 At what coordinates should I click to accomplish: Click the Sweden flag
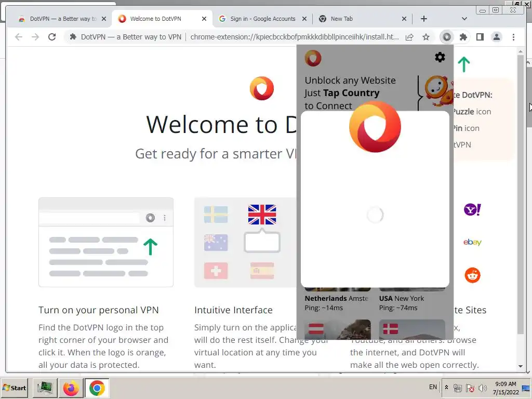click(216, 215)
